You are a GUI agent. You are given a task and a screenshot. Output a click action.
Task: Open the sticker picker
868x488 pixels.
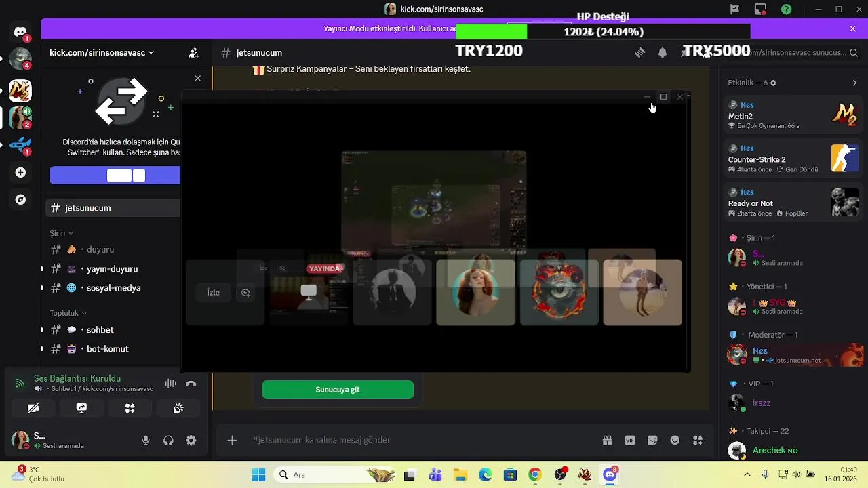click(x=652, y=440)
